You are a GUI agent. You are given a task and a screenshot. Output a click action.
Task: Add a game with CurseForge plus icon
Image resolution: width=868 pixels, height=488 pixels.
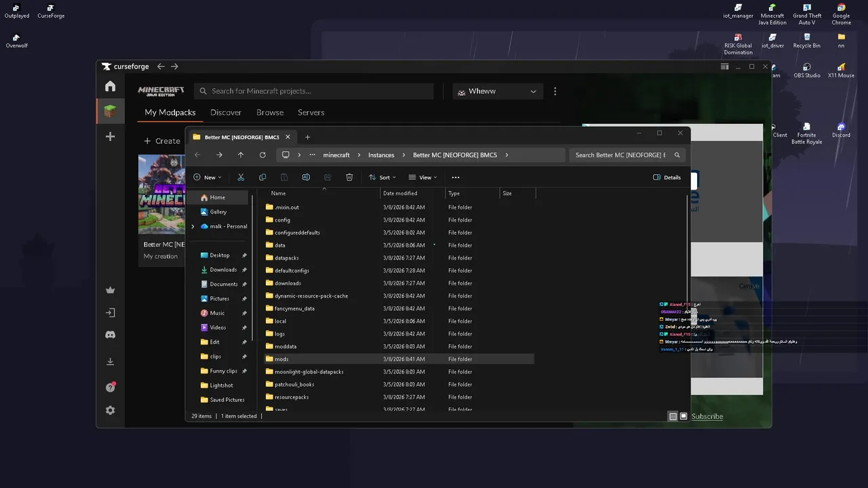click(x=110, y=136)
